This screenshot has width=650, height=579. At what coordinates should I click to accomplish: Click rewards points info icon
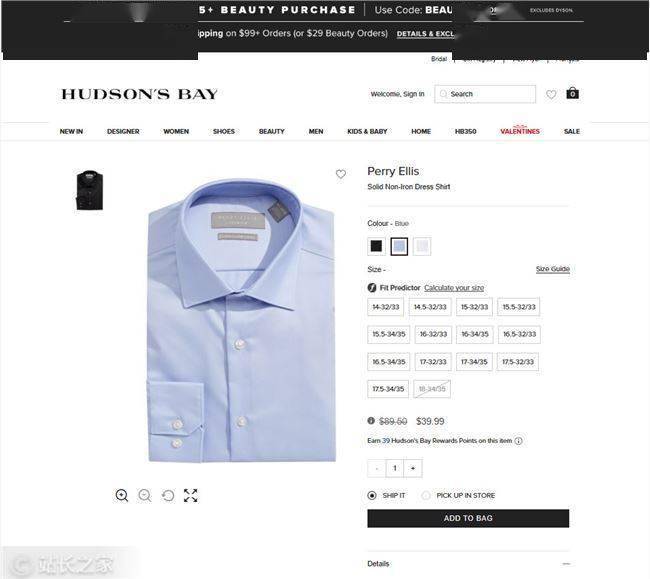[x=518, y=441]
